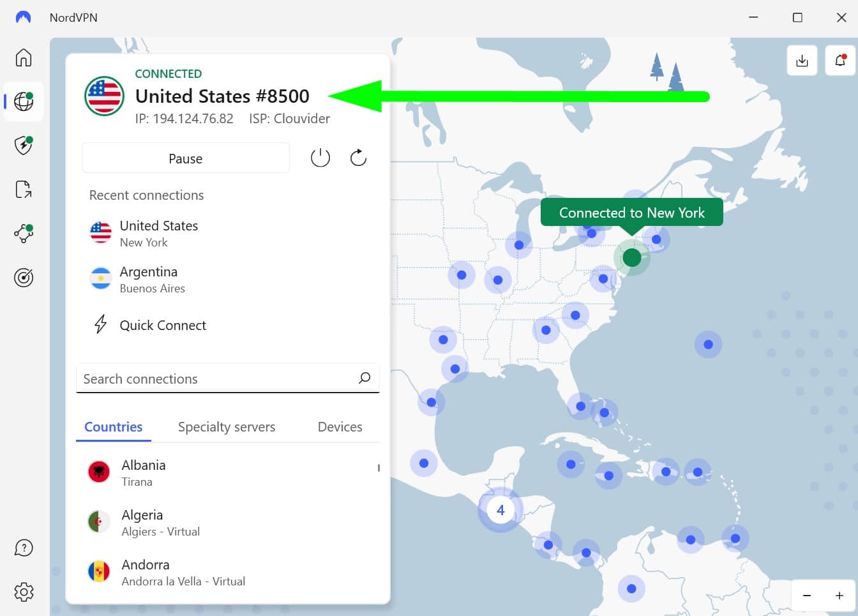Open the notifications bell icon
Image resolution: width=858 pixels, height=616 pixels.
tap(840, 61)
